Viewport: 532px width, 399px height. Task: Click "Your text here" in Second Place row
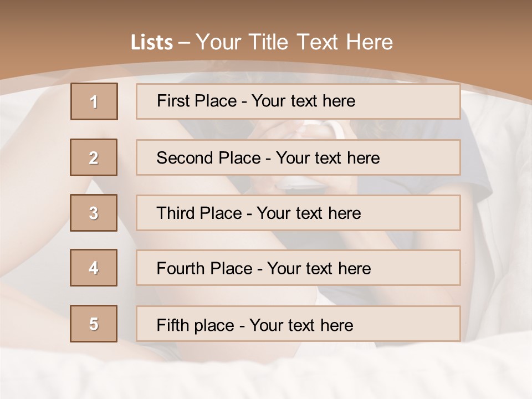point(328,158)
